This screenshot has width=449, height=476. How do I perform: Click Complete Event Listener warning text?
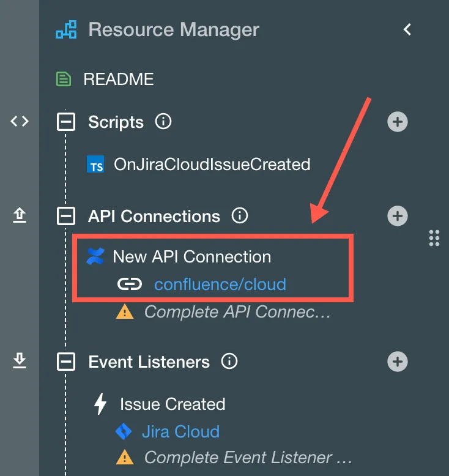pos(248,458)
